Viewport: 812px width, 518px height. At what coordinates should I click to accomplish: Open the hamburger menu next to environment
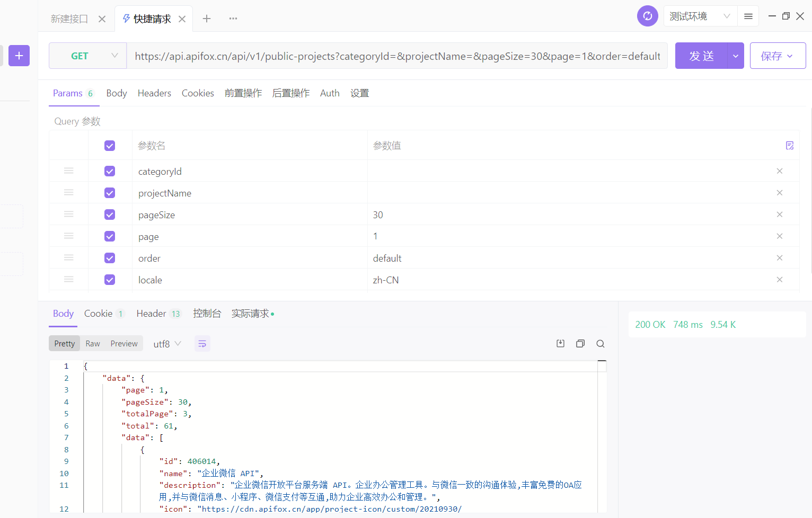tap(748, 16)
